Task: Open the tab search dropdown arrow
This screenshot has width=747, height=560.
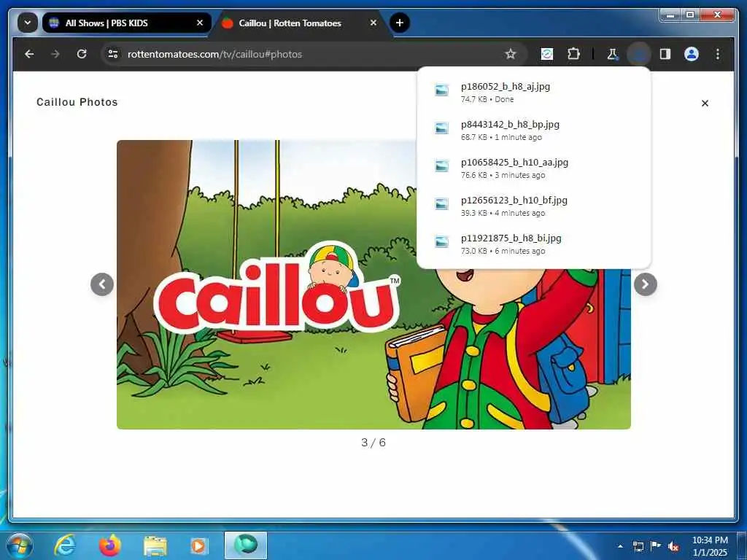Action: tap(28, 23)
